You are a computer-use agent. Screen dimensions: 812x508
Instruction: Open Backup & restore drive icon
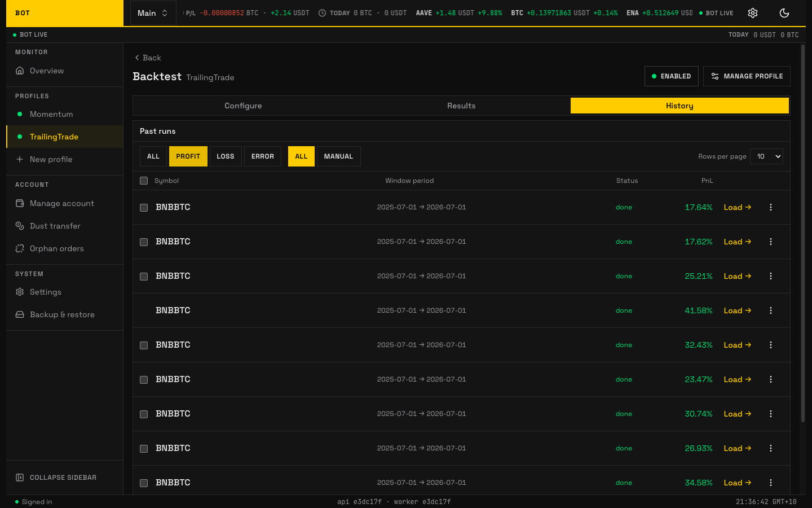[20, 314]
